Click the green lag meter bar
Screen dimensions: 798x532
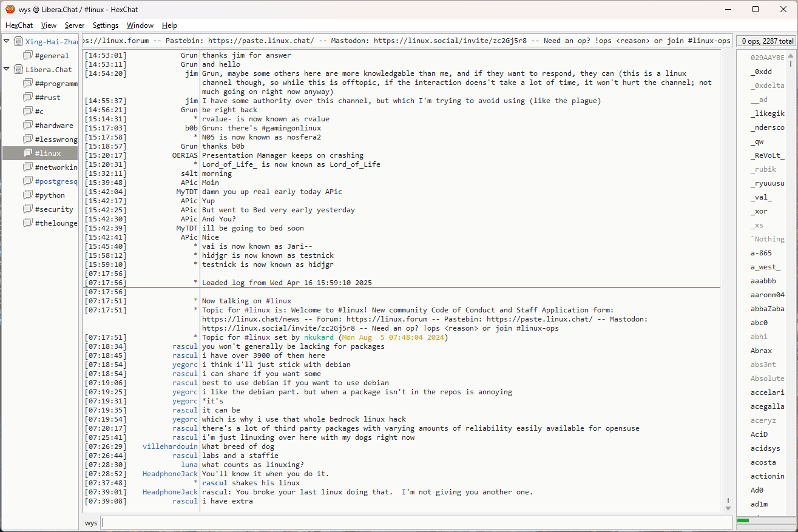coord(743,520)
